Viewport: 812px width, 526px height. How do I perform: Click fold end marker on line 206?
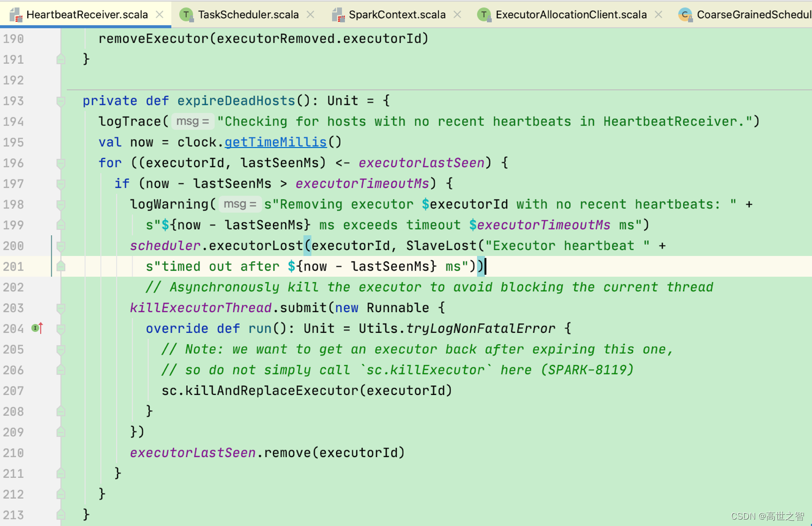pyautogui.click(x=61, y=370)
